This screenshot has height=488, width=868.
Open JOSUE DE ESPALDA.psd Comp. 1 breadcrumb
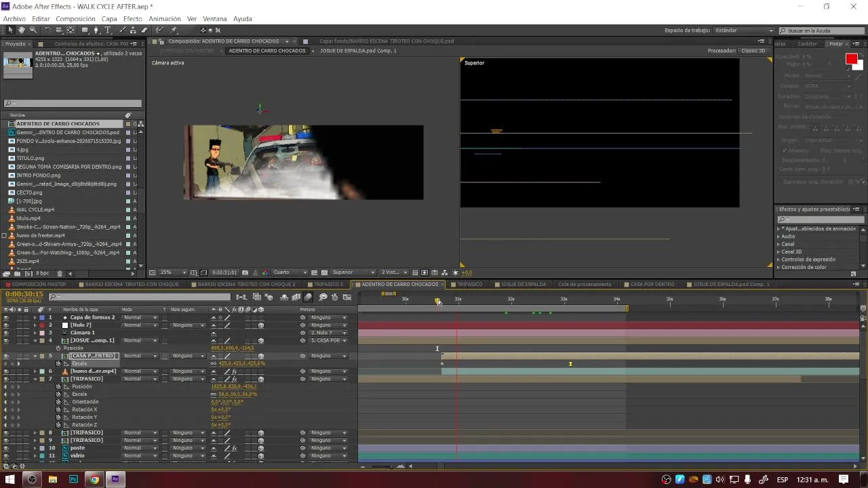(358, 51)
